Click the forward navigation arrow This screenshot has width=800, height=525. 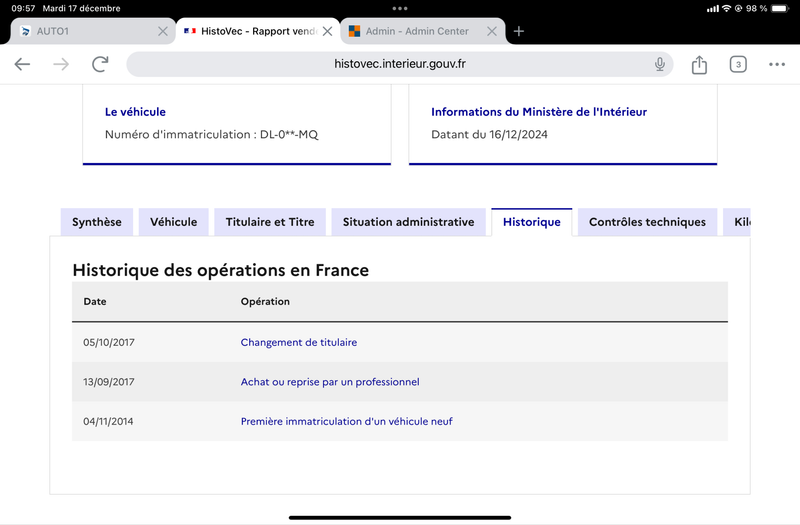pyautogui.click(x=61, y=64)
